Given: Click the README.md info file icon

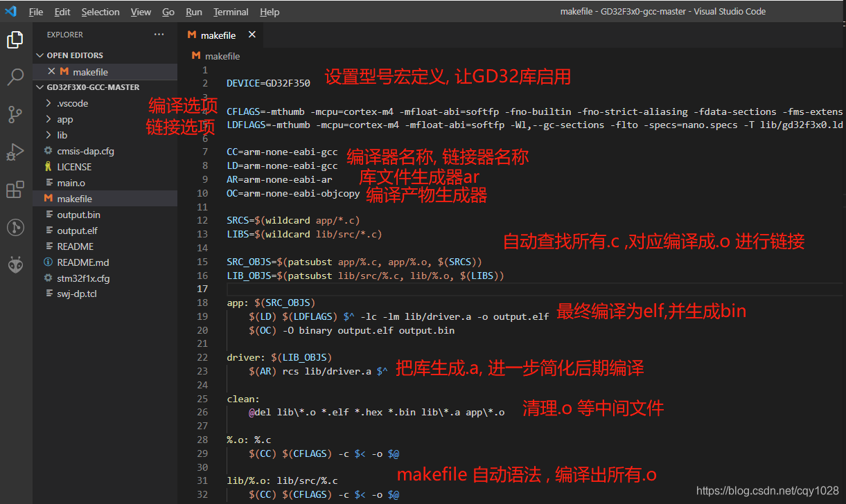Looking at the screenshot, I should tap(48, 262).
